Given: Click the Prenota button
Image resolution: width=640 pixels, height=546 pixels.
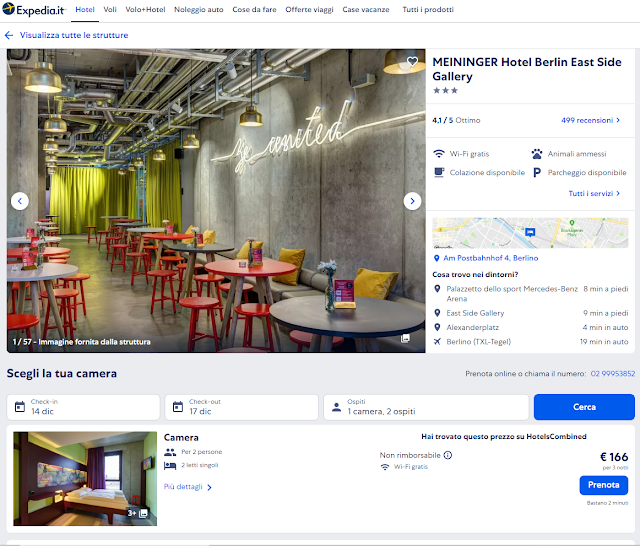Looking at the screenshot, I should (604, 485).
